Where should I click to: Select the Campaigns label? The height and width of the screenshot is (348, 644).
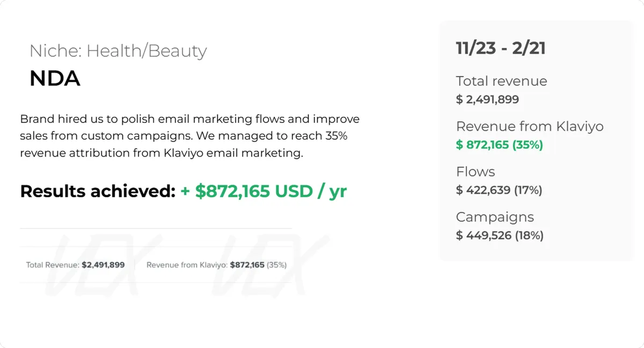click(x=495, y=217)
